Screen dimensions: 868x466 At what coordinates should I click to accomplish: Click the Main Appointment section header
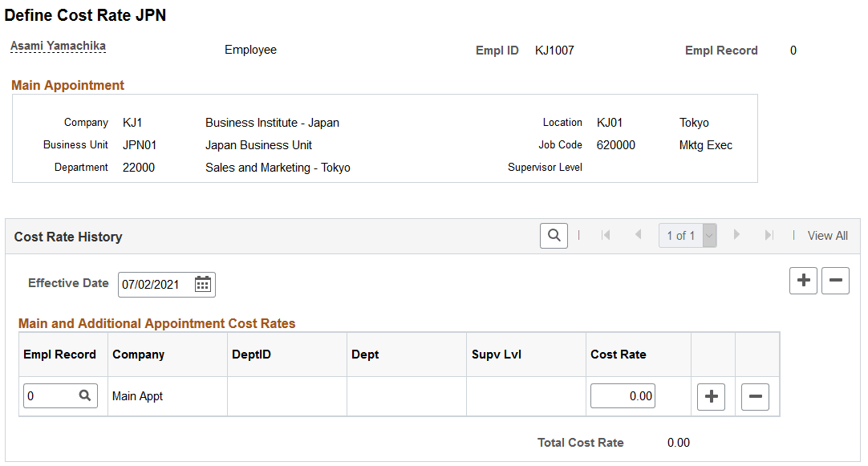[67, 85]
